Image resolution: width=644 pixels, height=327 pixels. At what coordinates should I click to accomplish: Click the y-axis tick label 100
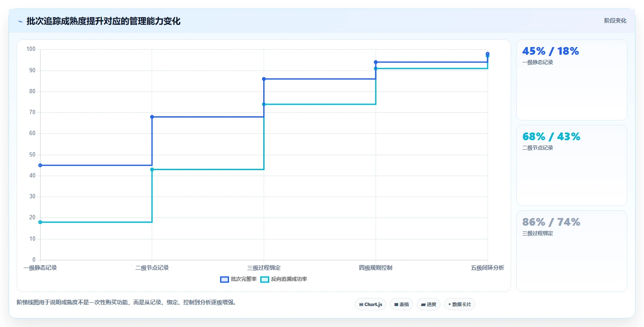(31, 49)
